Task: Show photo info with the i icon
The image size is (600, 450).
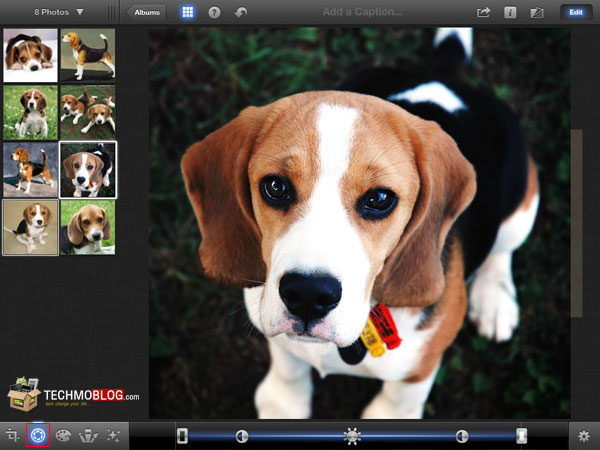Action: point(510,13)
